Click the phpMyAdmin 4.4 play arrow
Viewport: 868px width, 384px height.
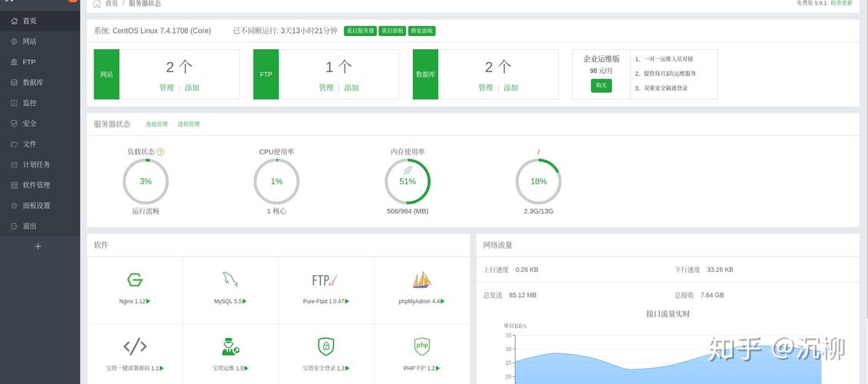click(x=442, y=301)
